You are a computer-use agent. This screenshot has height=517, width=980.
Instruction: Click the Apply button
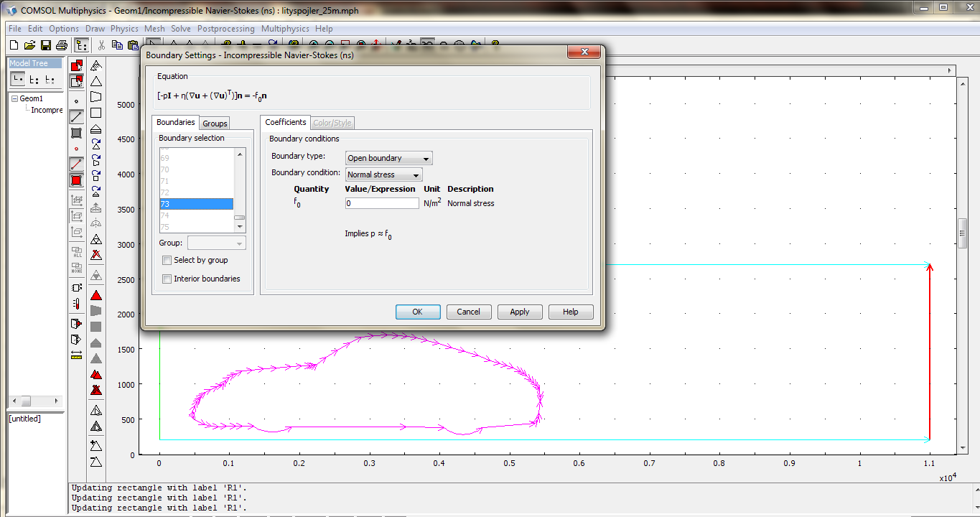click(x=520, y=312)
